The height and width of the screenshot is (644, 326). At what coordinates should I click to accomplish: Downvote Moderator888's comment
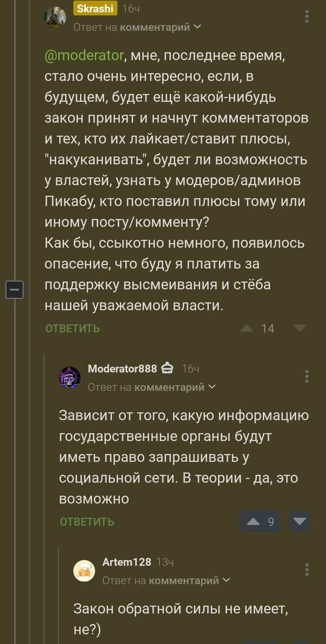tap(299, 521)
